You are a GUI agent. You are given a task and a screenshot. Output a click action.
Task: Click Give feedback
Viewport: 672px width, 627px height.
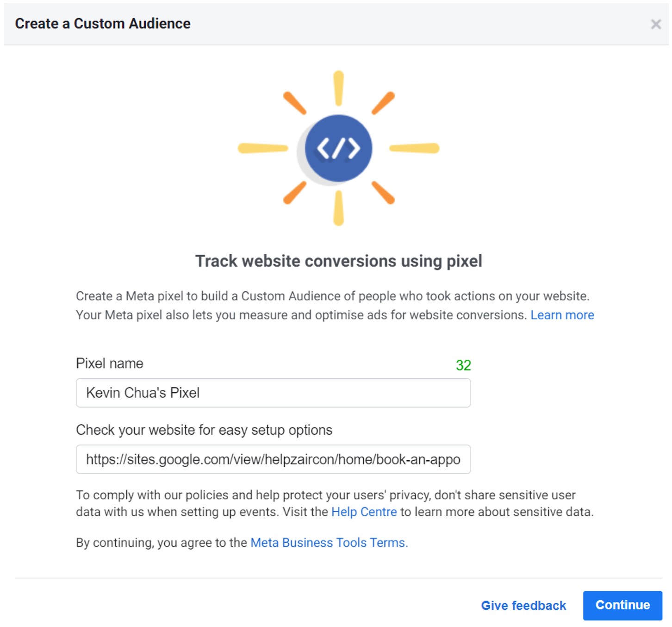[x=523, y=606]
